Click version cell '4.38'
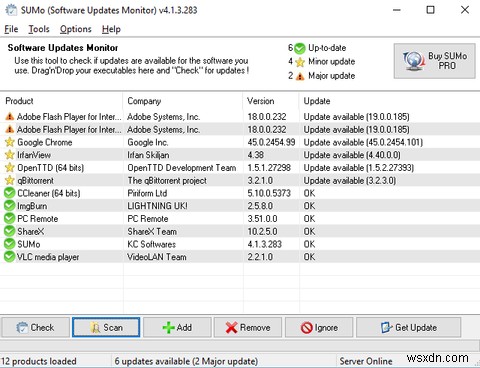This screenshot has height=368, width=480. pos(256,155)
